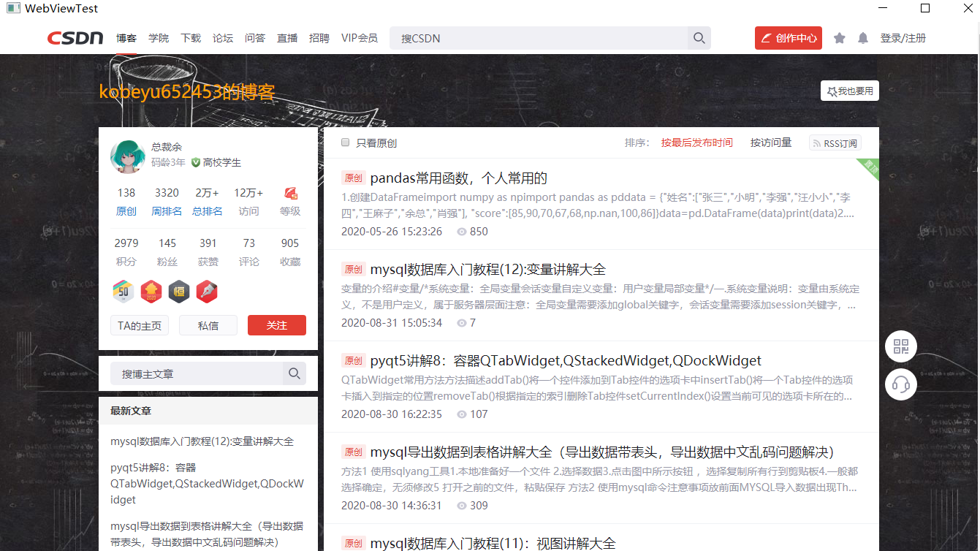Click the 我也要用 button

(x=849, y=90)
